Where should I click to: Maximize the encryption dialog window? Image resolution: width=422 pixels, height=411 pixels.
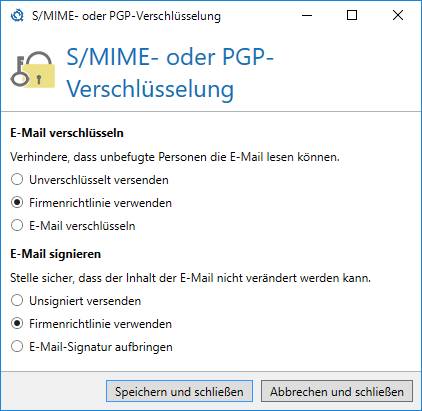click(352, 15)
